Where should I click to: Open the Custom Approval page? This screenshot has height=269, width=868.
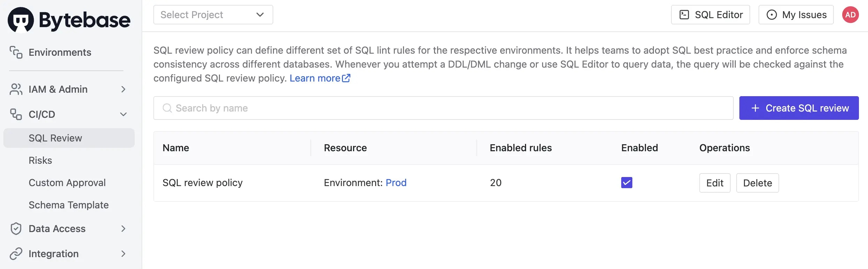[67, 183]
